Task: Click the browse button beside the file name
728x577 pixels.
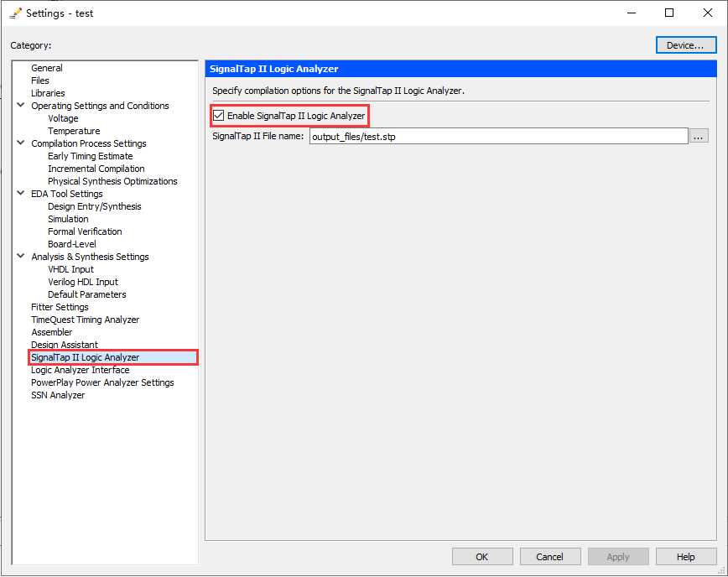Action: pyautogui.click(x=699, y=137)
